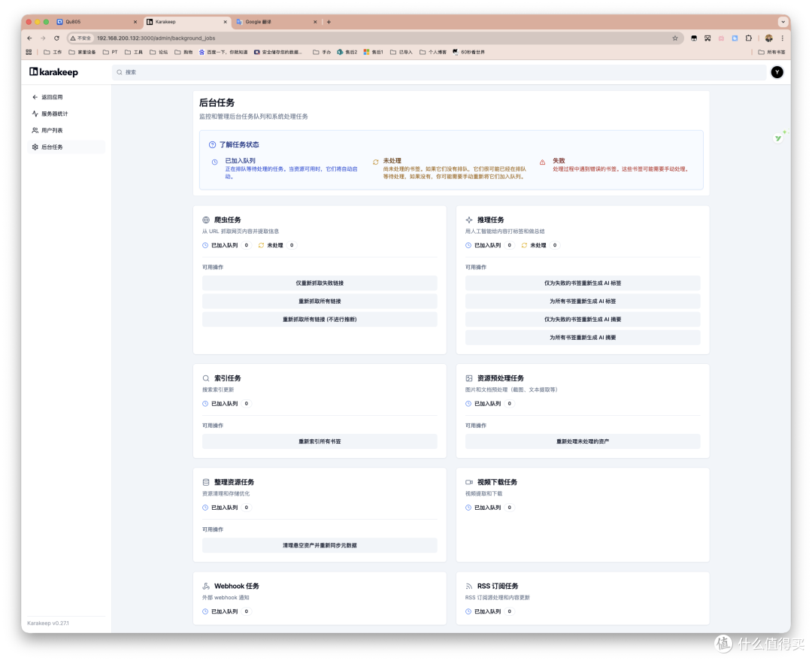Reload the page
The width and height of the screenshot is (812, 661).
tap(56, 38)
